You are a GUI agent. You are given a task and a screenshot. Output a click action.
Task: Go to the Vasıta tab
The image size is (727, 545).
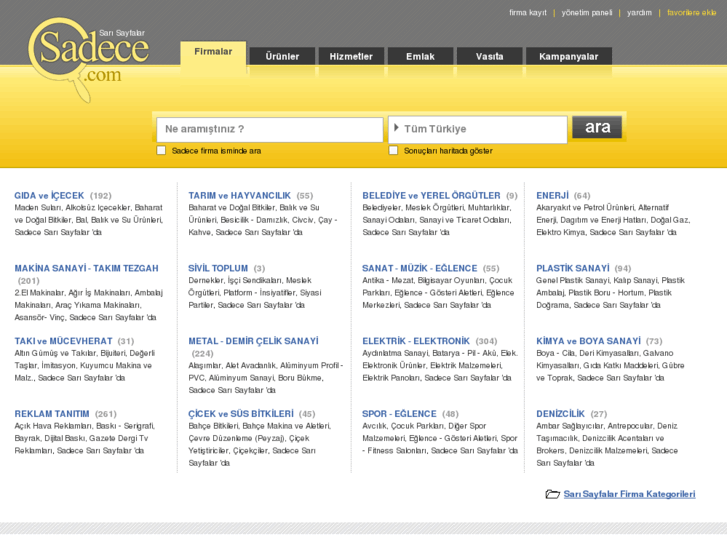pos(489,57)
